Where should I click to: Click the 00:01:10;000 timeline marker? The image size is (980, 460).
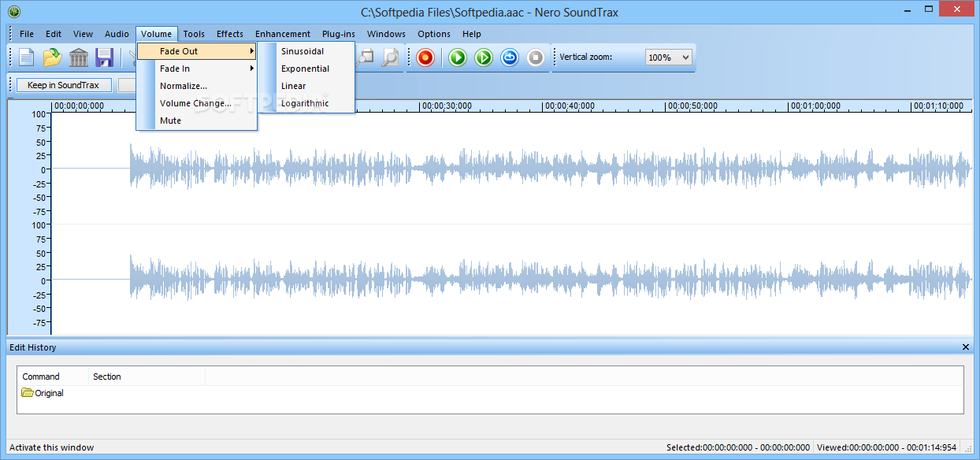[x=938, y=106]
